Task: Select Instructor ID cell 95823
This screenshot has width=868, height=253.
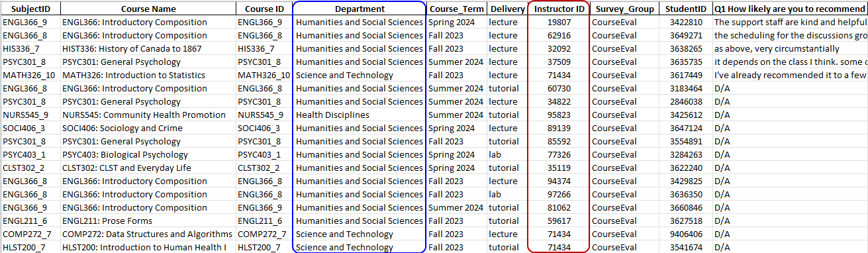Action: [x=559, y=115]
